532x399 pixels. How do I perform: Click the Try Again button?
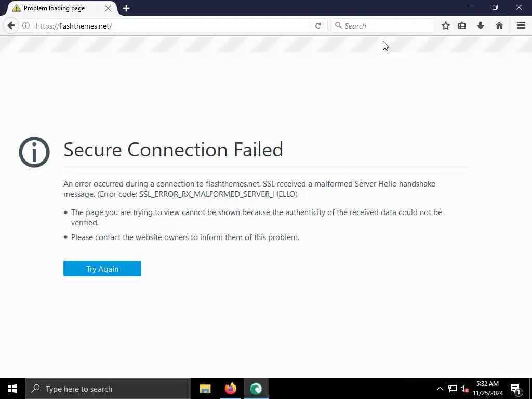click(x=102, y=269)
